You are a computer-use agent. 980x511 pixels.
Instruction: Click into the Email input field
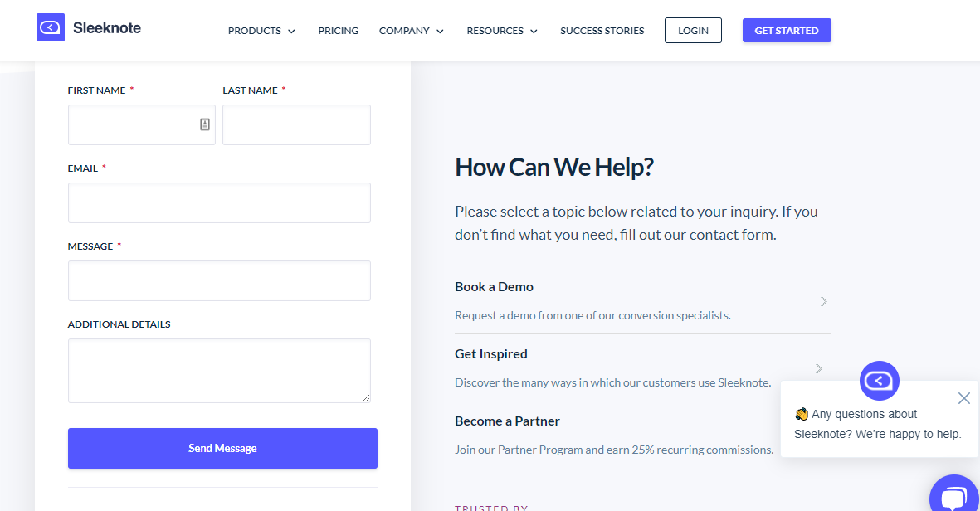tap(219, 202)
